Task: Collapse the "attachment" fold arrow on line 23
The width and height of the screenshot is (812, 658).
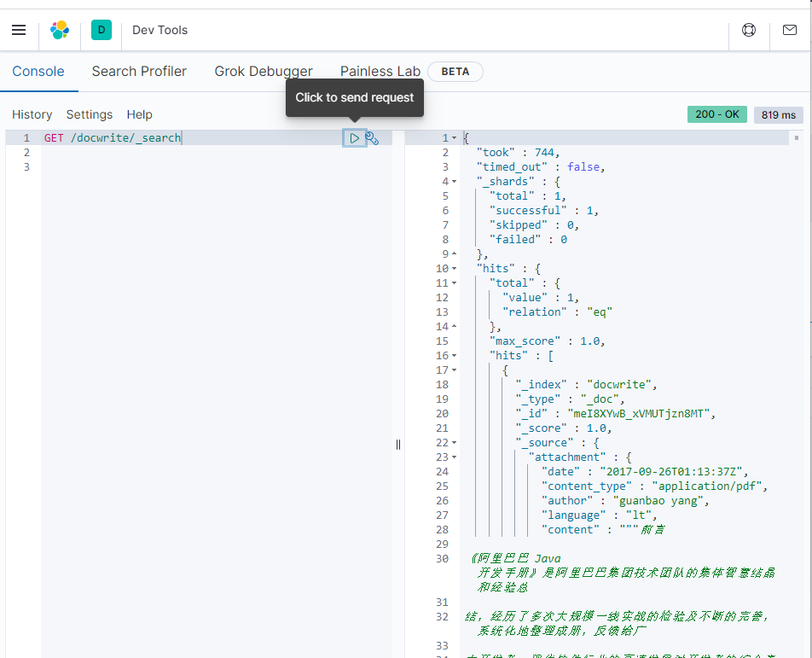Action: 455,457
